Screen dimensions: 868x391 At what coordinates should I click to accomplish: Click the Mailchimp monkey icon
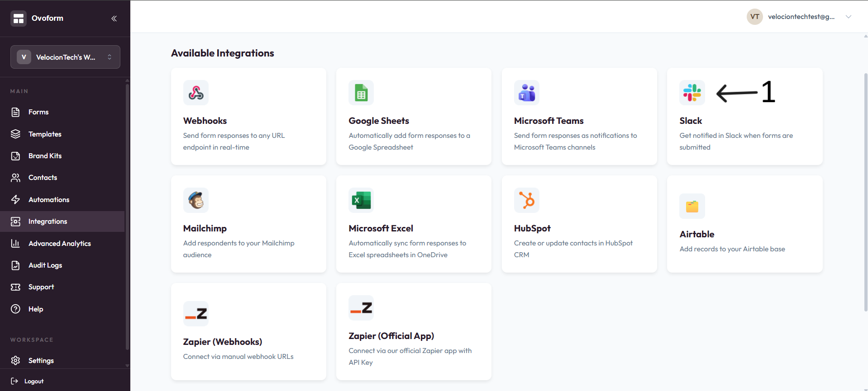point(196,200)
